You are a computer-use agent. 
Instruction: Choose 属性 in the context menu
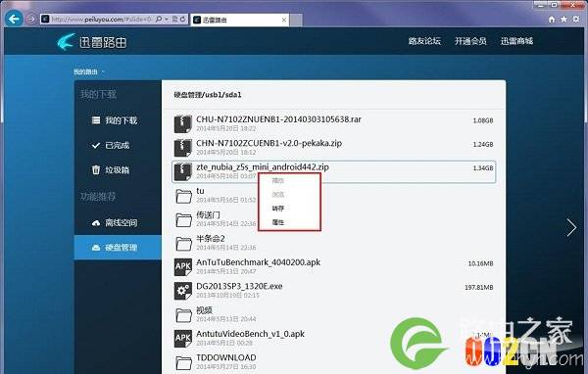[x=278, y=222]
